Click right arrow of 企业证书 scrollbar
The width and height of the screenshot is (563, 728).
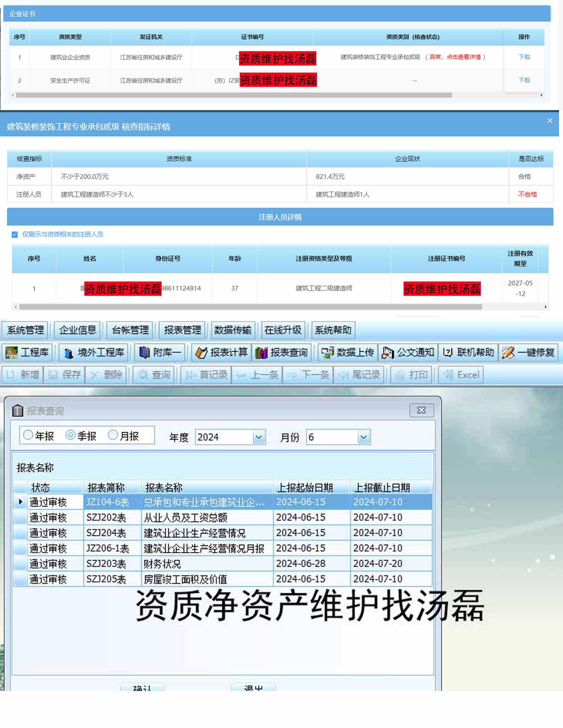tap(541, 95)
